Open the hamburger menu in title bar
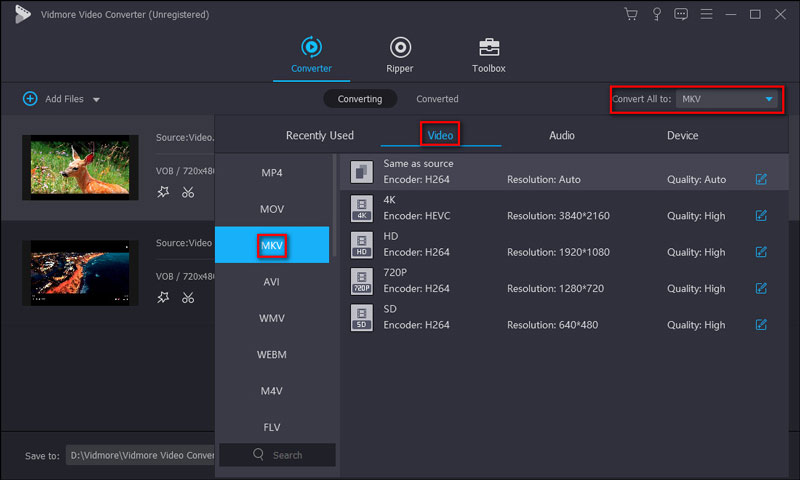The image size is (800, 480). pyautogui.click(x=706, y=14)
